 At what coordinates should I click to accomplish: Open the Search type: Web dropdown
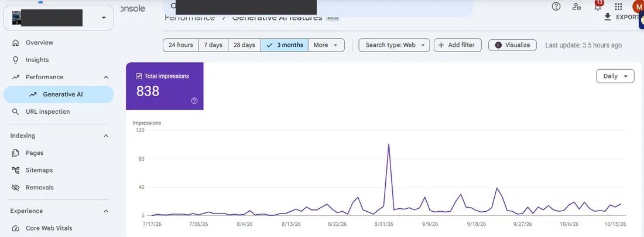pyautogui.click(x=394, y=45)
